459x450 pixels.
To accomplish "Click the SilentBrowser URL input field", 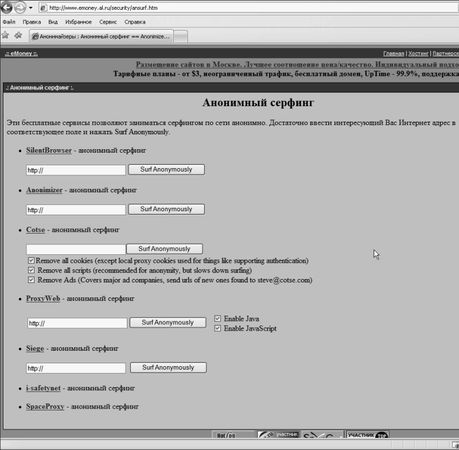I will [x=76, y=170].
